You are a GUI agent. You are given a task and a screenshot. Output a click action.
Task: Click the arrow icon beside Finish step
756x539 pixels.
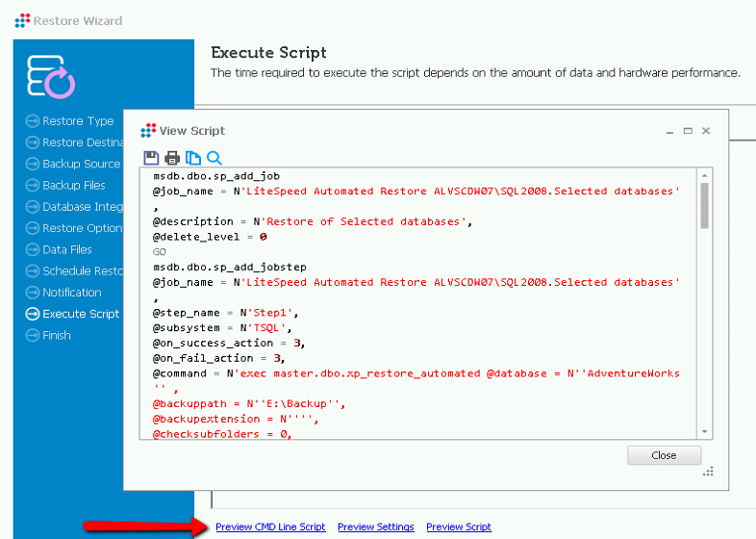[32, 335]
